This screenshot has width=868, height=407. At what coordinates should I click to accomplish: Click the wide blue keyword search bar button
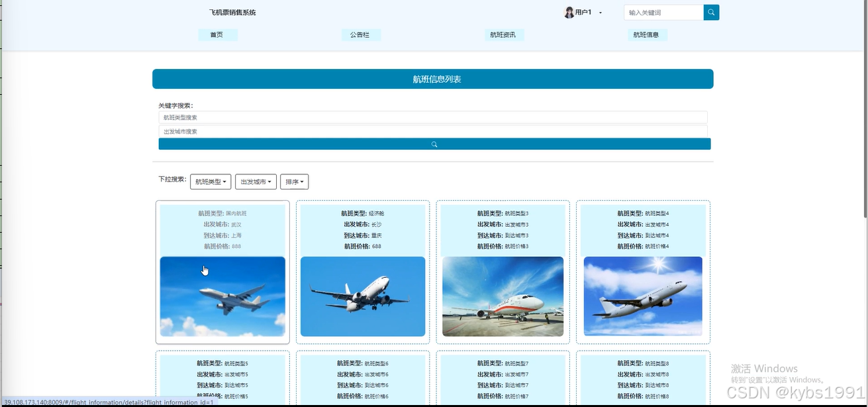point(434,144)
